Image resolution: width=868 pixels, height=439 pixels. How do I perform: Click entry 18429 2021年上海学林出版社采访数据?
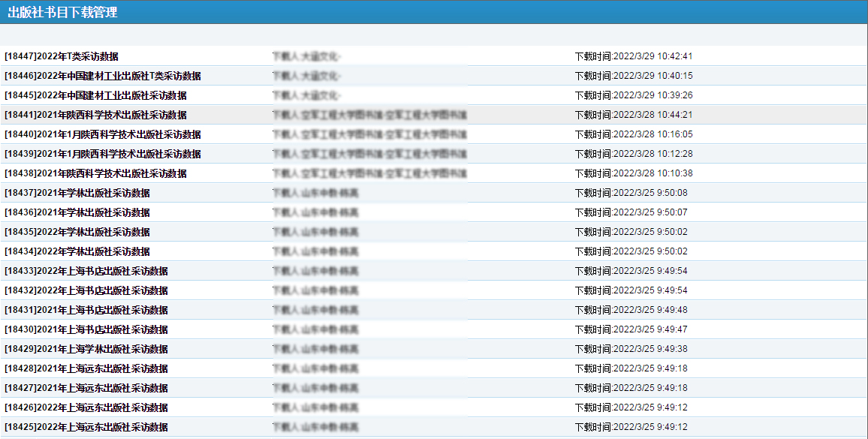click(86, 349)
